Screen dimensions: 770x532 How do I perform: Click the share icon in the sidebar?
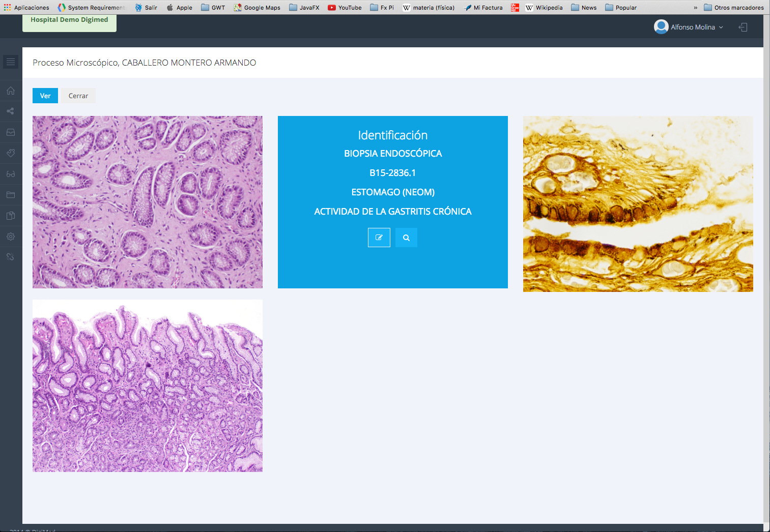coord(11,111)
